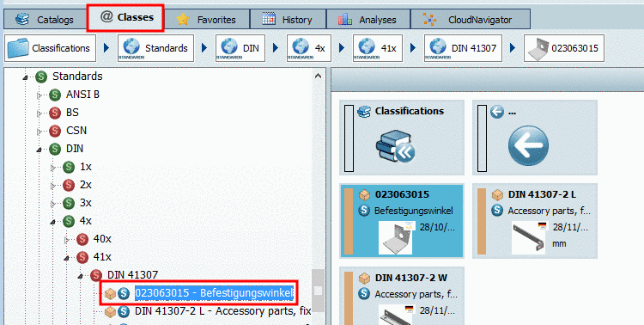Open the CloudNavigator tab
Screen dimensions: 644x325
pos(471,19)
